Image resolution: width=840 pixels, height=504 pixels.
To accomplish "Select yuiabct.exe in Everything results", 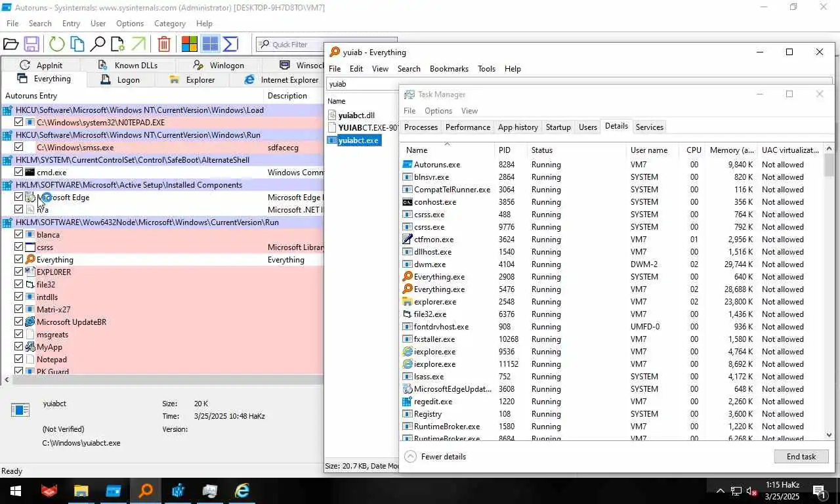I will pyautogui.click(x=354, y=140).
